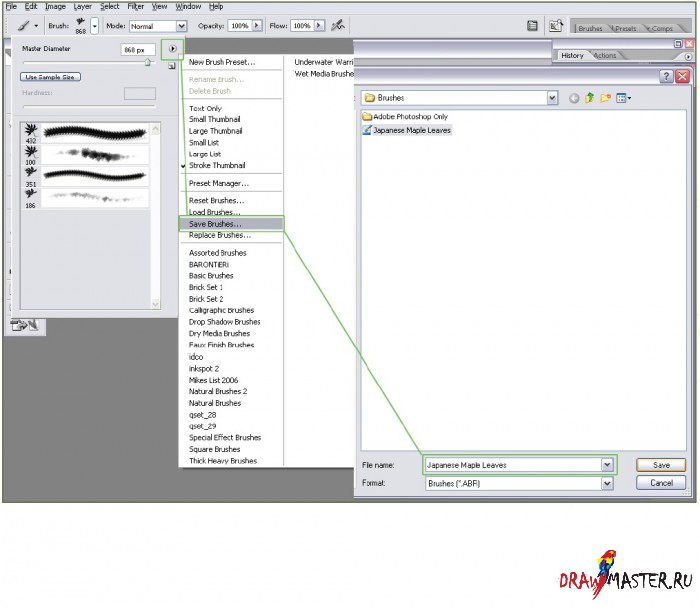
Task: Click the Jump to ImageReady icon
Action: coord(25,325)
